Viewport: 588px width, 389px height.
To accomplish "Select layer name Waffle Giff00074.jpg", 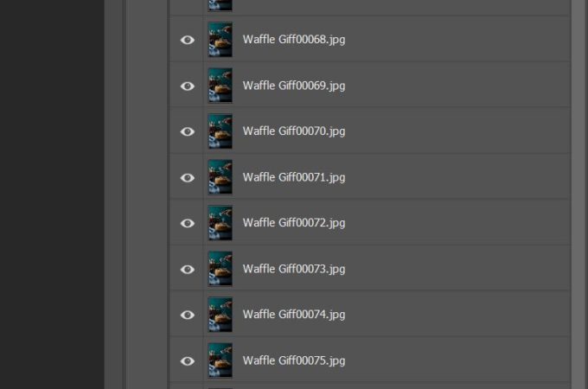I will click(294, 315).
